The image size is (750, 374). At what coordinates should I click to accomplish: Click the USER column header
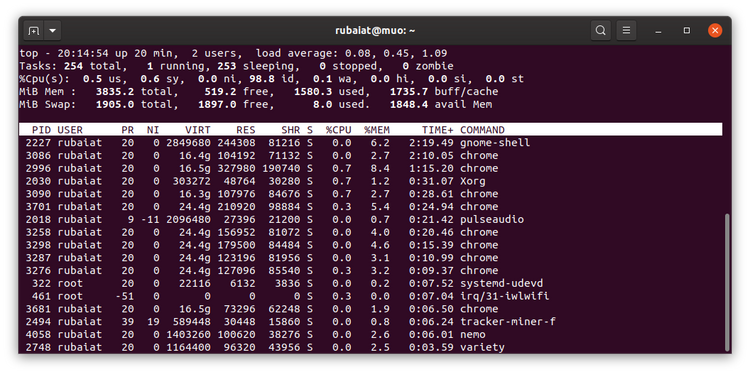coord(70,130)
